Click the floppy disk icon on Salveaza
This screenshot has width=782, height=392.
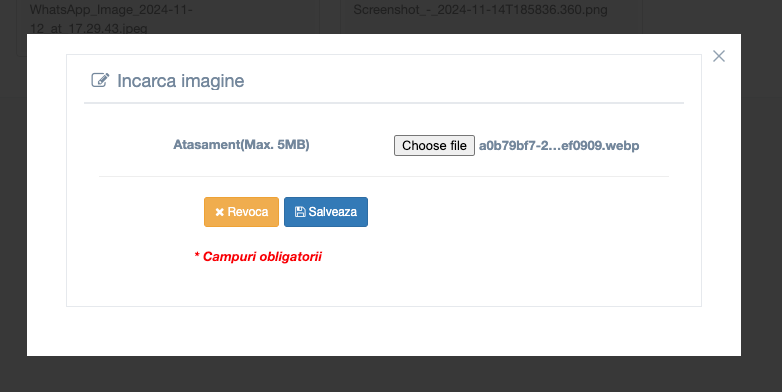(300, 212)
